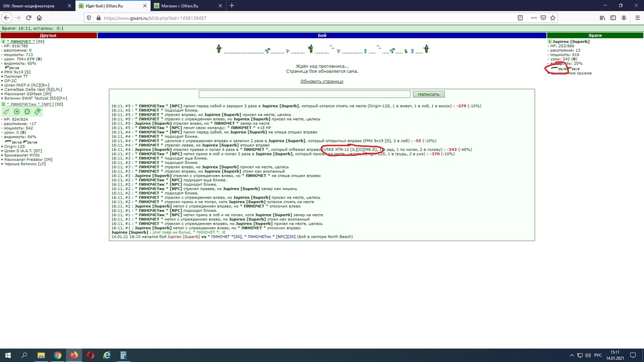Open Windows Start menu
Screen dimensions: 644x362
(x=8, y=355)
